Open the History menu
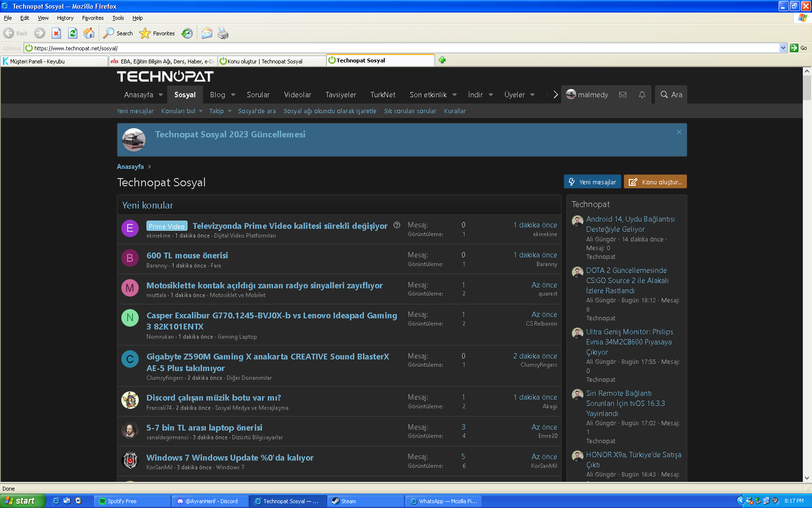Viewport: 812px width, 508px height. [65, 18]
